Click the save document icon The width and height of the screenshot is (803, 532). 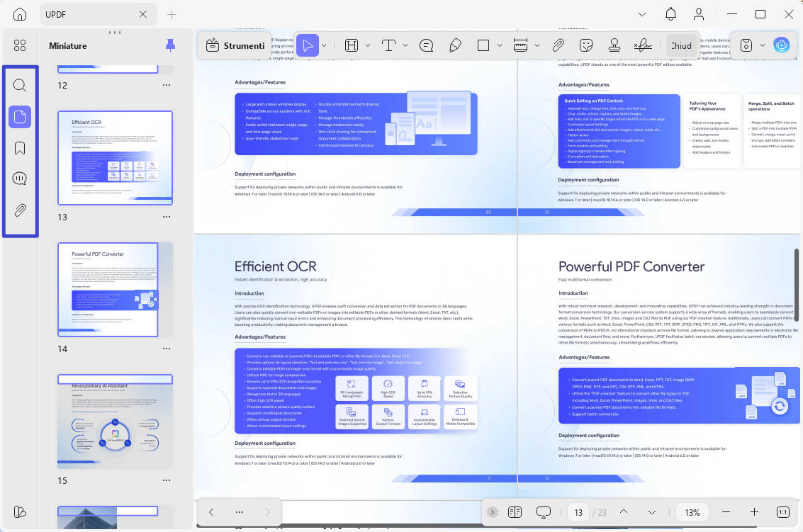(x=746, y=45)
